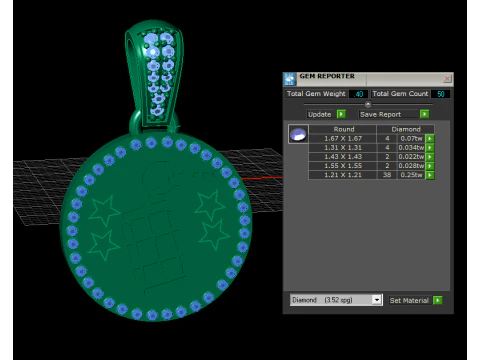Click the 0.034tw weight cell
Screen dimensions: 480x360
click(x=411, y=147)
